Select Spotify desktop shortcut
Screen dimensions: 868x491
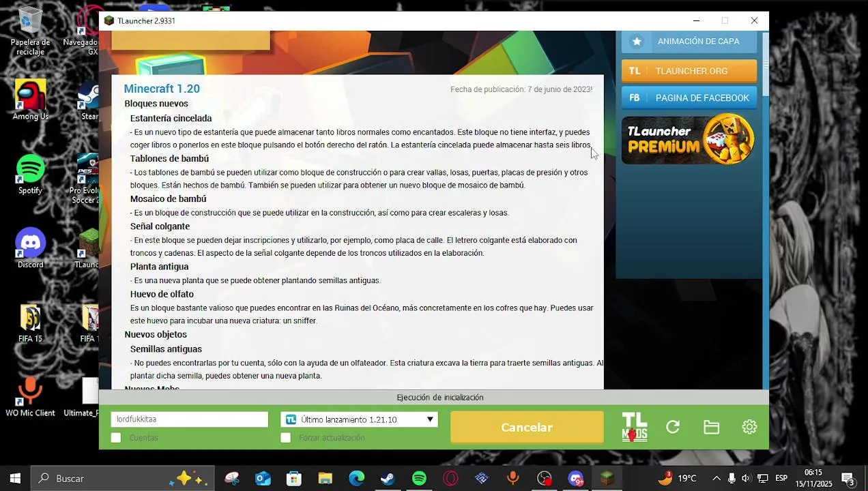pos(30,175)
